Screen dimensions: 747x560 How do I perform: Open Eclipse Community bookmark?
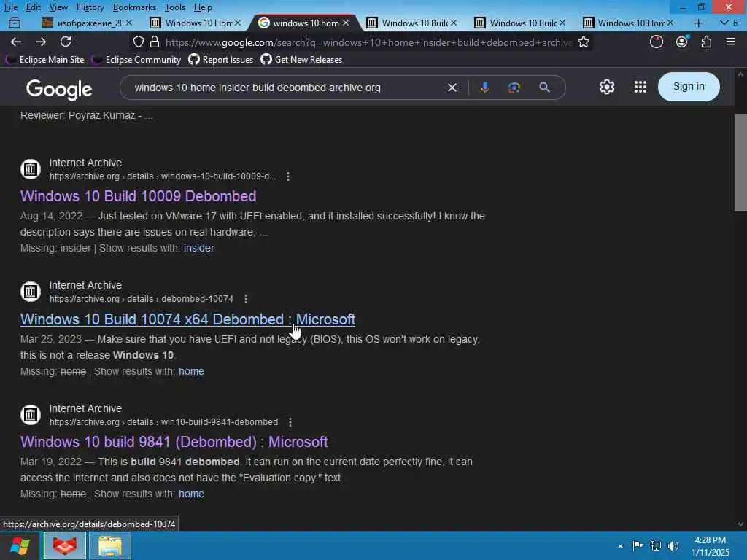pos(136,60)
